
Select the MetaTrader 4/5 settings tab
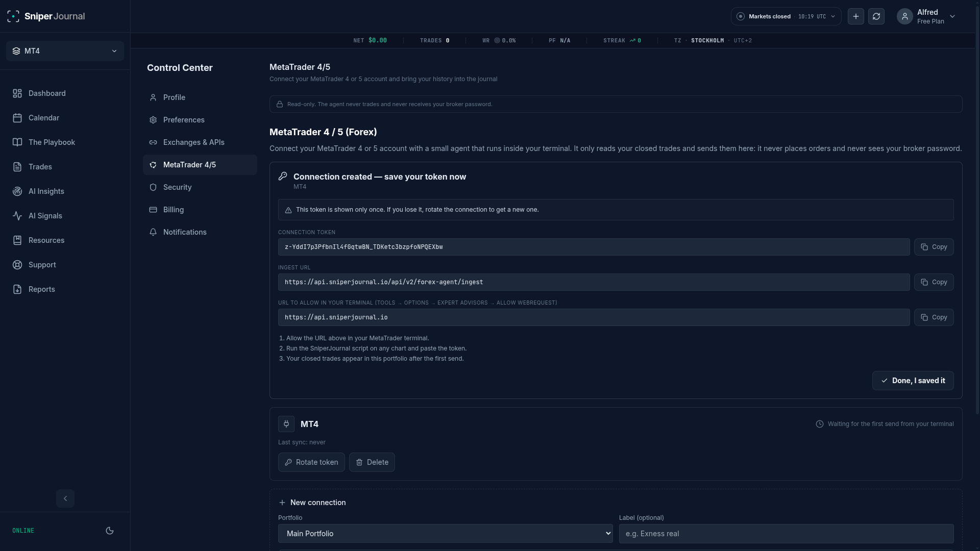[x=200, y=165]
